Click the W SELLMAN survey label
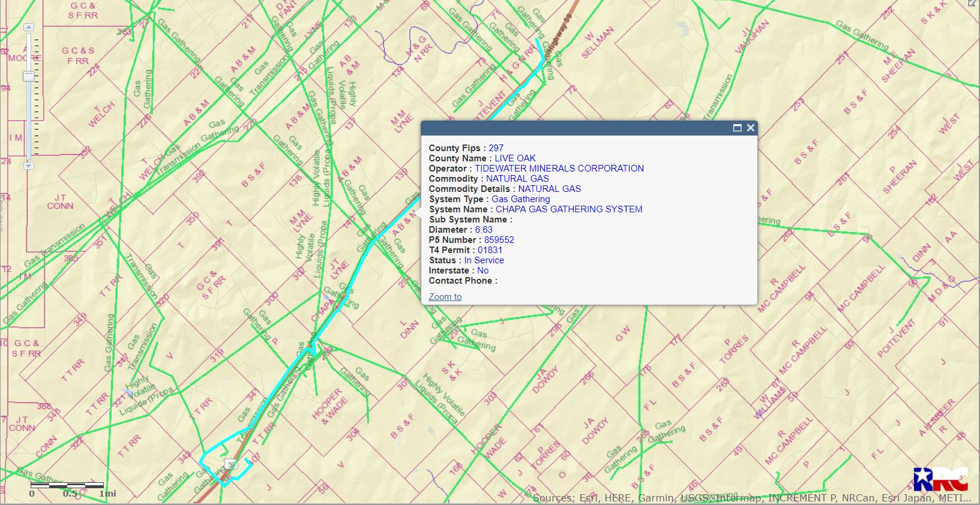The height and width of the screenshot is (505, 980). click(x=598, y=43)
